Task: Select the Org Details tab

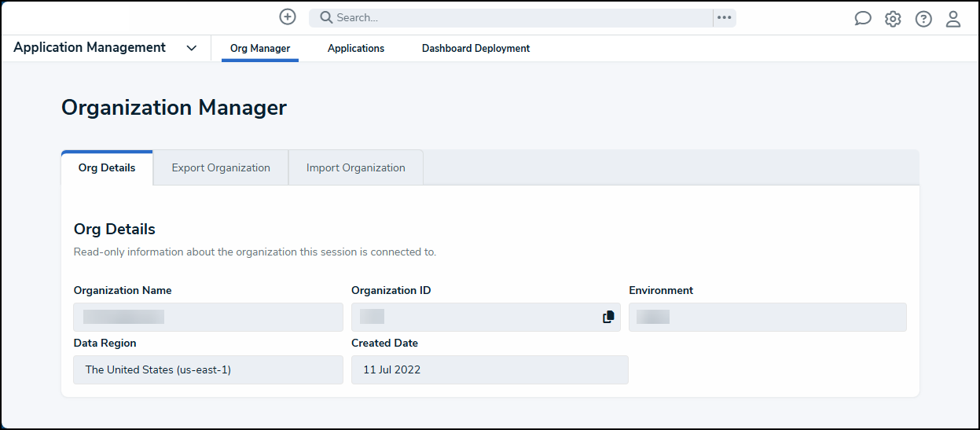Action: tap(107, 167)
